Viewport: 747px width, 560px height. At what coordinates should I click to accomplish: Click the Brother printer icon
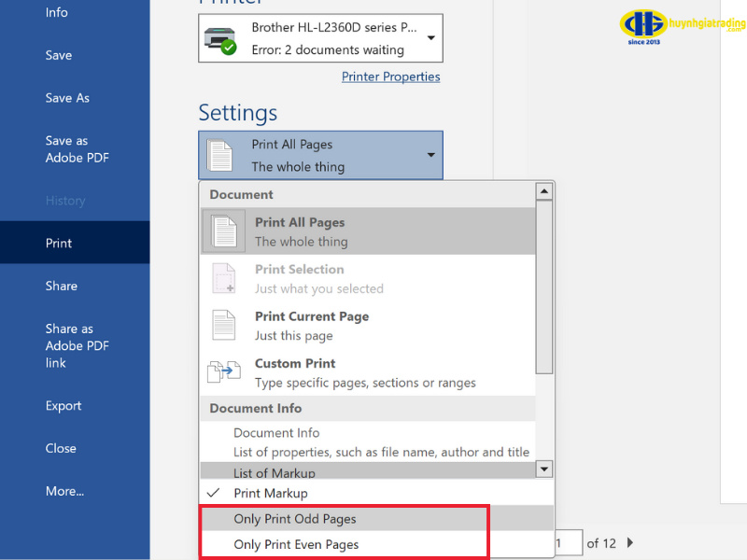click(221, 39)
